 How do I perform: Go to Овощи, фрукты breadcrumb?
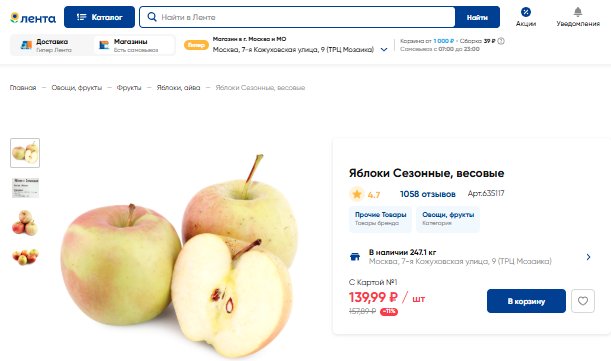click(77, 88)
